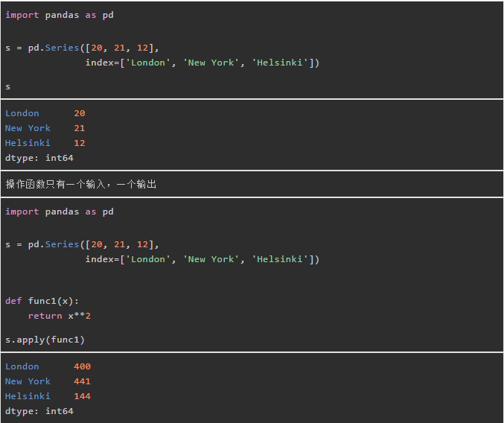This screenshot has width=504, height=423.
Task: Select the output value 441
Action: [82, 381]
